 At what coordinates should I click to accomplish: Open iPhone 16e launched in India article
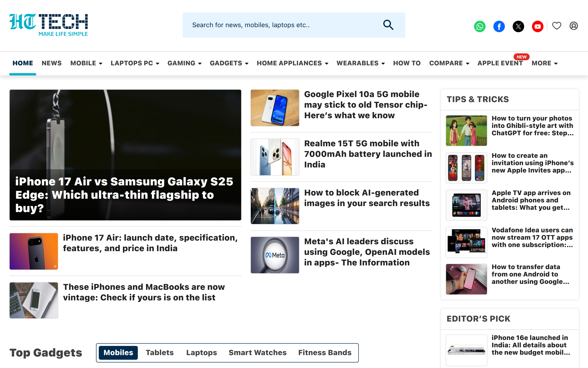pyautogui.click(x=531, y=345)
